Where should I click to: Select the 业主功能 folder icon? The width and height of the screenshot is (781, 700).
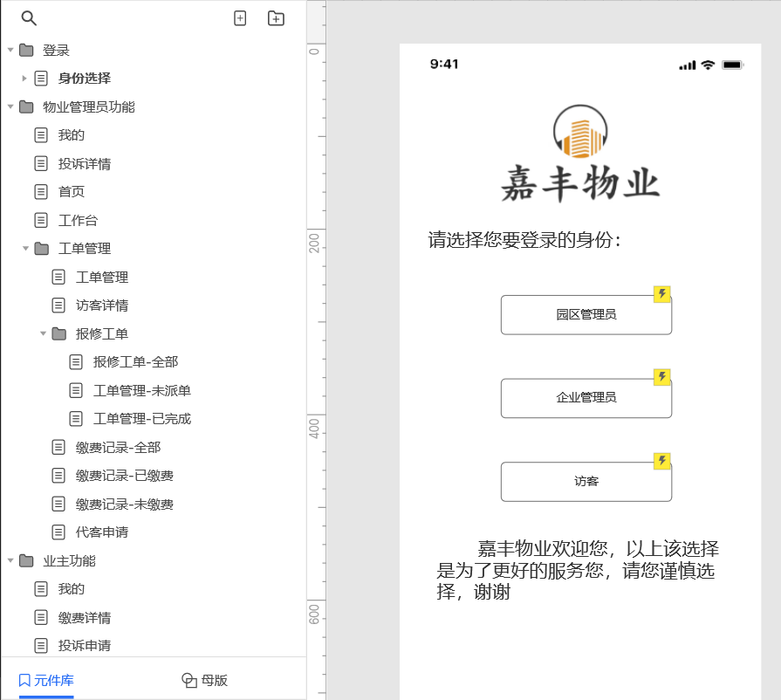point(26,560)
